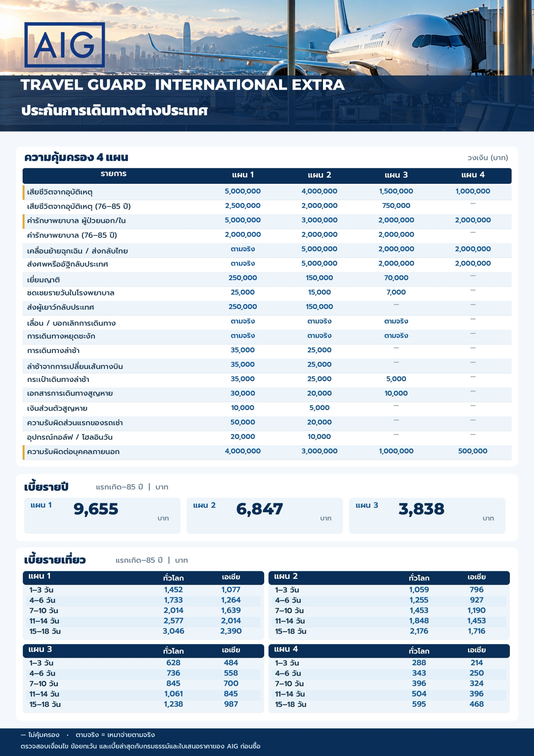Viewport: 534px width, 756px height.
Task: Click the value "750,000" in the table
Action: pyautogui.click(x=396, y=206)
